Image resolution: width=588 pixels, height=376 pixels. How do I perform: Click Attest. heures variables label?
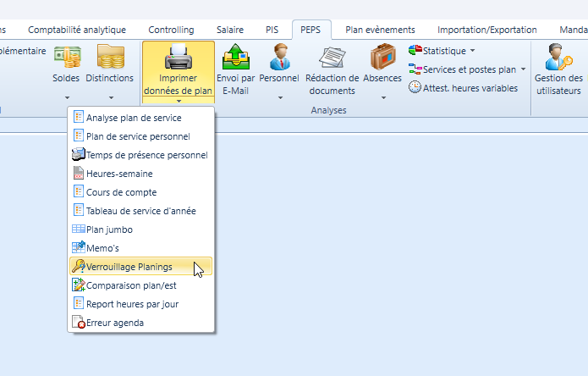point(470,88)
